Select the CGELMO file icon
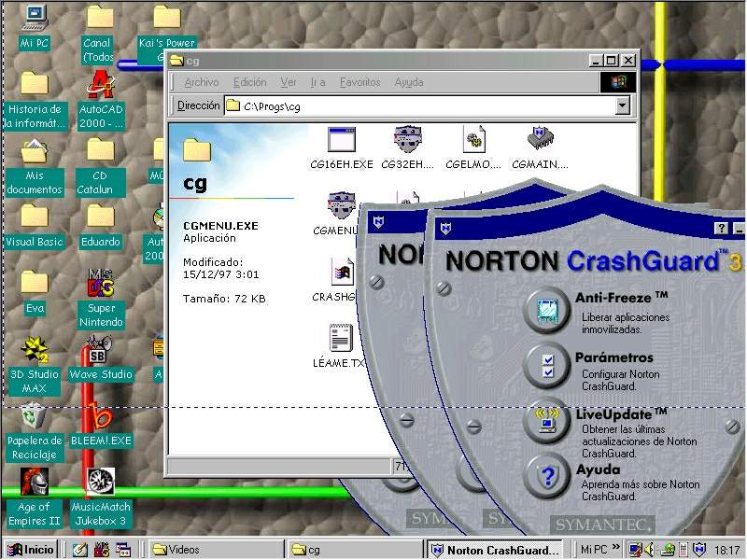747x560 pixels. (x=474, y=139)
